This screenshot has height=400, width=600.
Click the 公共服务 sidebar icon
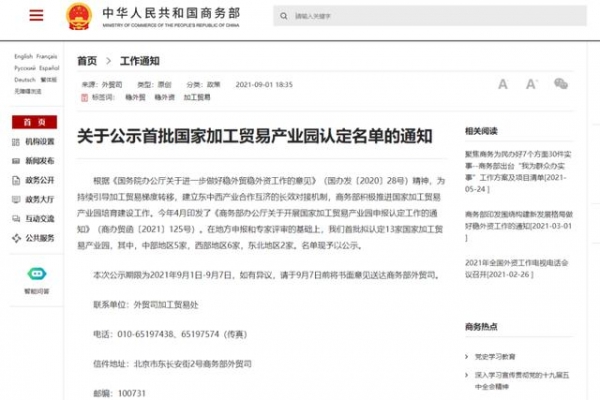[x=17, y=238]
